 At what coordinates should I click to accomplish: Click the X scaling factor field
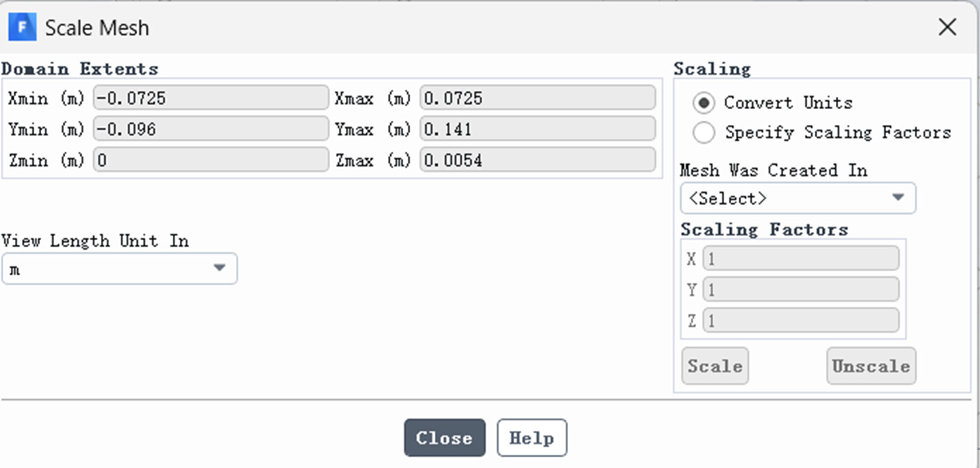(800, 259)
